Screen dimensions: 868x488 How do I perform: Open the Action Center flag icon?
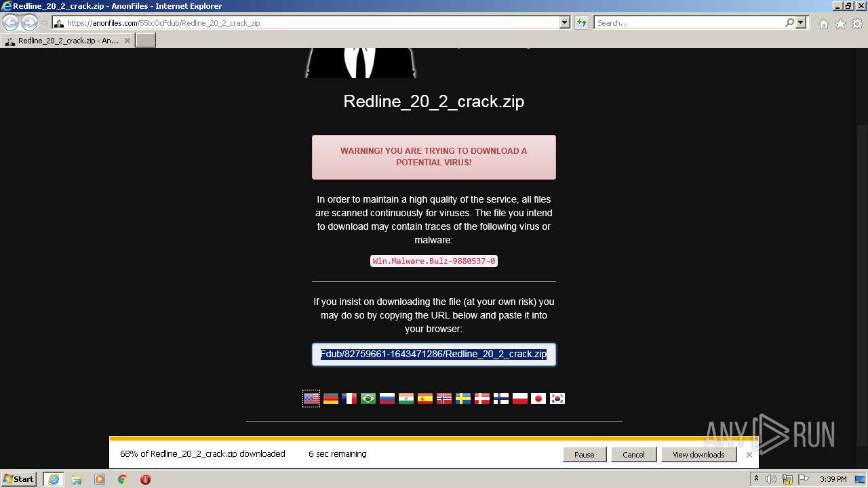point(804,479)
